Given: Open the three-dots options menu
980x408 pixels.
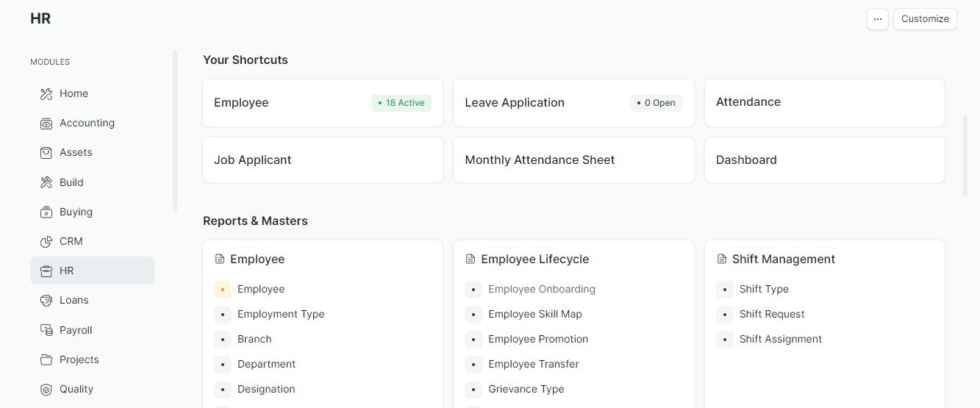Looking at the screenshot, I should tap(877, 19).
